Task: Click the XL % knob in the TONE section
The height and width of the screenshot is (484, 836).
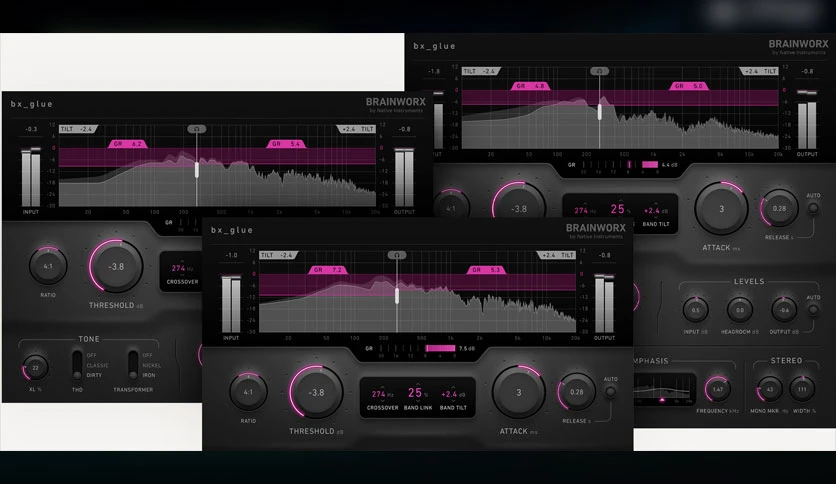Action: [35, 368]
